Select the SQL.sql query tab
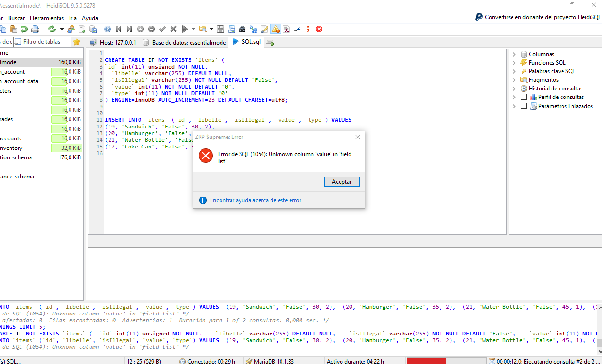The image size is (602, 364). click(247, 42)
